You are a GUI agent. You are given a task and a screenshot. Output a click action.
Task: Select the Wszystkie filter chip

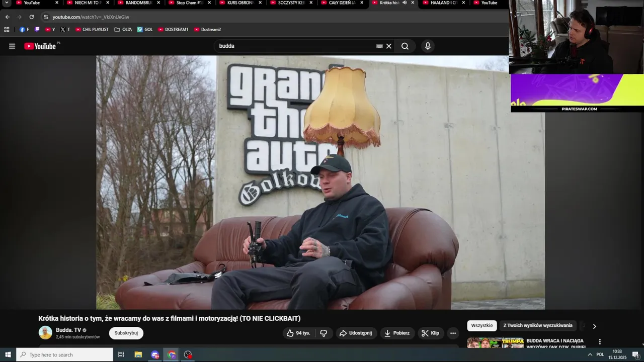coord(482,326)
